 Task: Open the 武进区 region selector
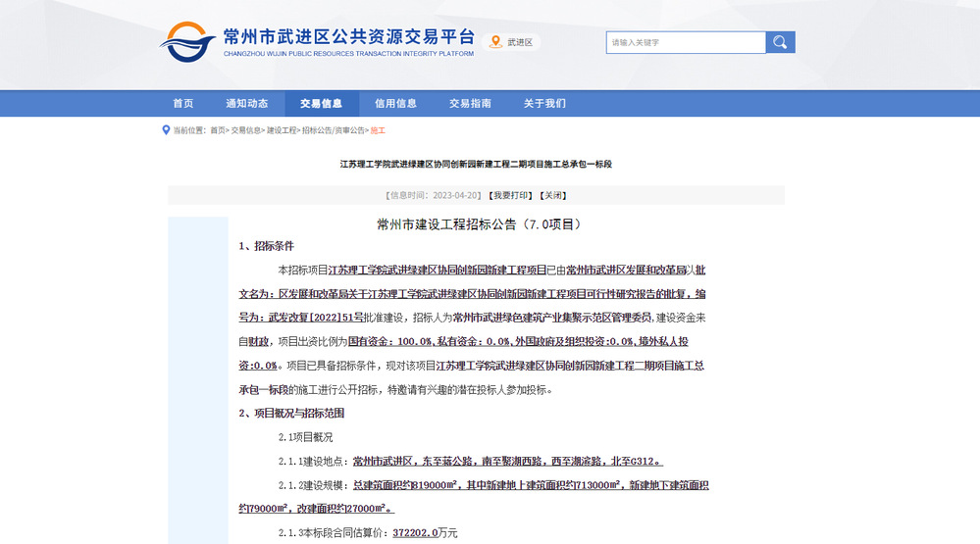[x=512, y=42]
